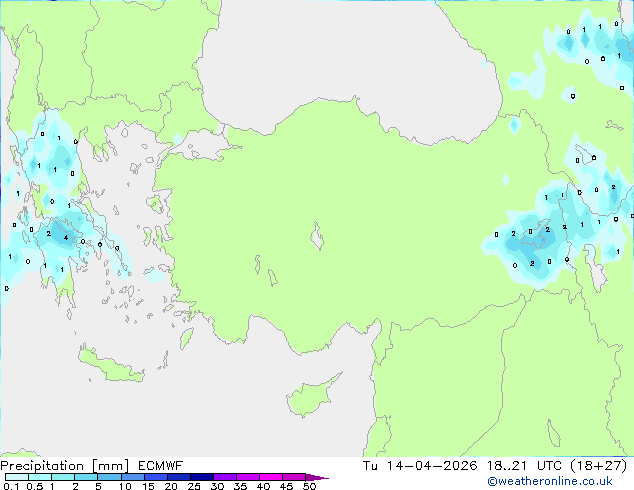Click the island of Crete on map
Screen dimensions: 634x490
point(111,367)
